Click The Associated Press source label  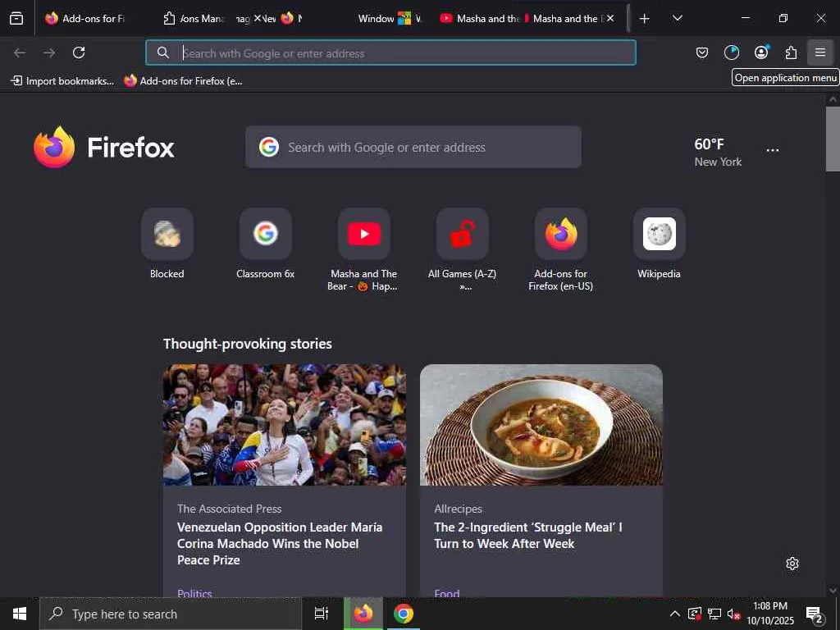coord(230,509)
